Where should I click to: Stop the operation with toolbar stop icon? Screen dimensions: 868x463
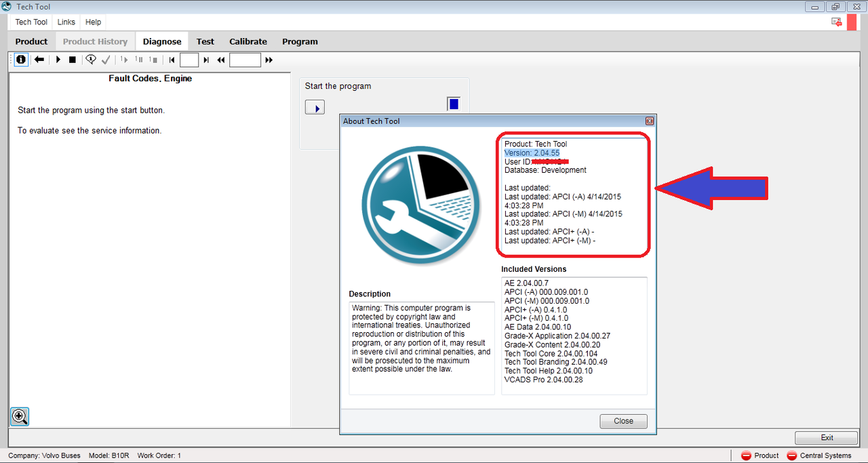tap(73, 60)
